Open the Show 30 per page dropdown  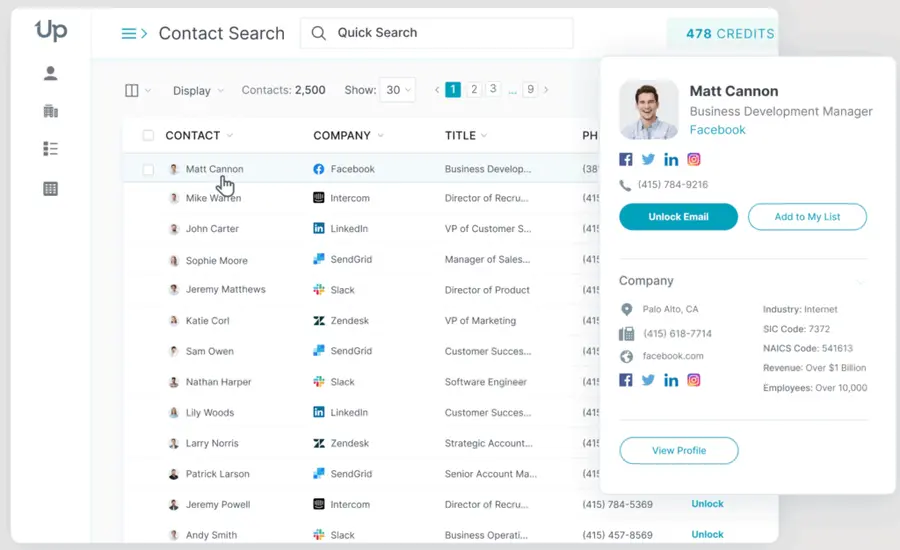pyautogui.click(x=397, y=90)
